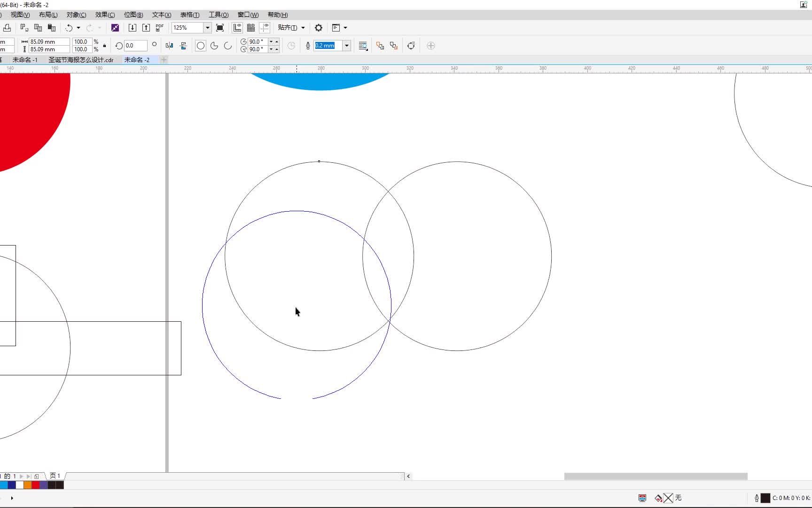Click the Quick customize plus icon
This screenshot has height=508, width=812.
point(431,46)
